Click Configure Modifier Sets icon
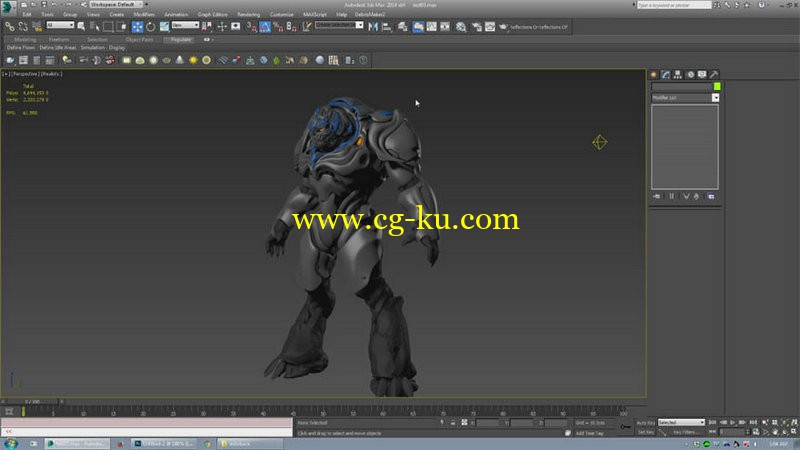This screenshot has height=450, width=800. coord(711,196)
